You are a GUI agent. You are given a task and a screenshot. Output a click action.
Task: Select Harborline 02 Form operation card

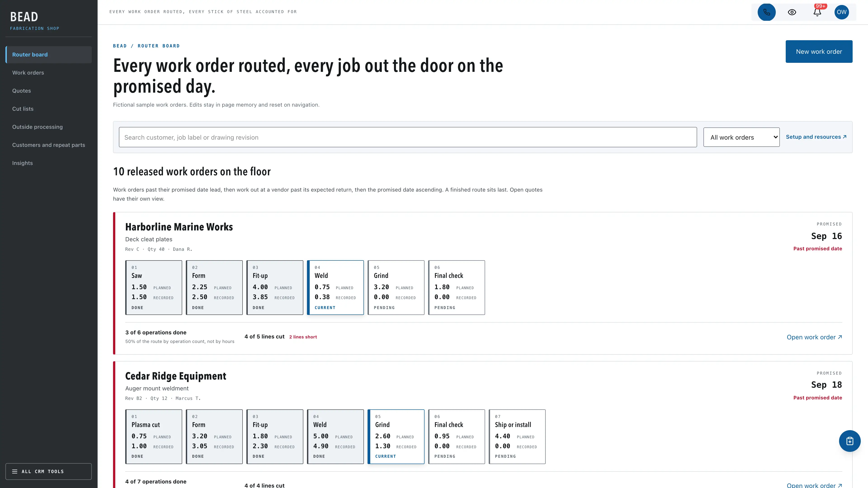[214, 288]
